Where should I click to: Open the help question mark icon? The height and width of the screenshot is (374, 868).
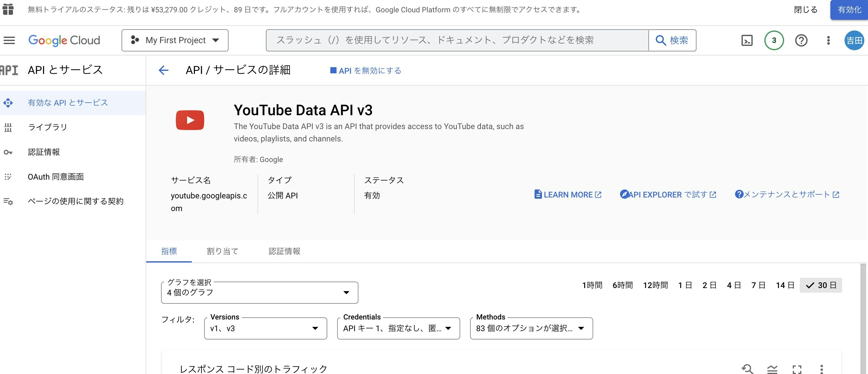coord(801,40)
